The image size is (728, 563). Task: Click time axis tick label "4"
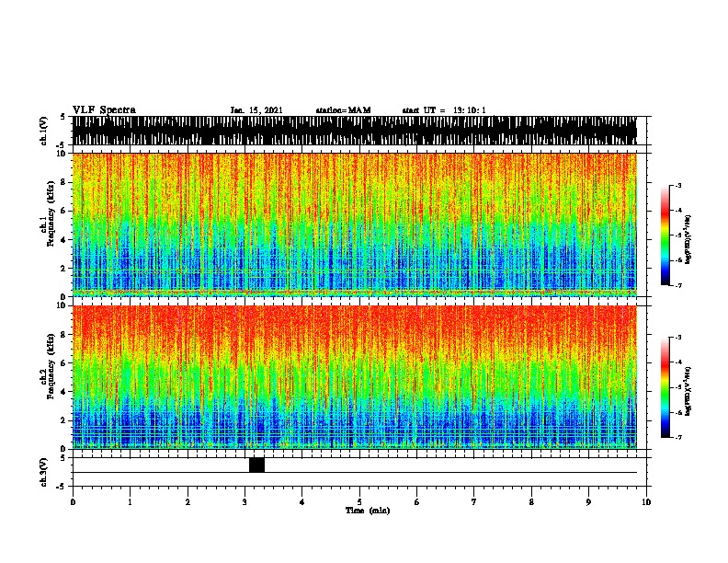[x=302, y=502]
